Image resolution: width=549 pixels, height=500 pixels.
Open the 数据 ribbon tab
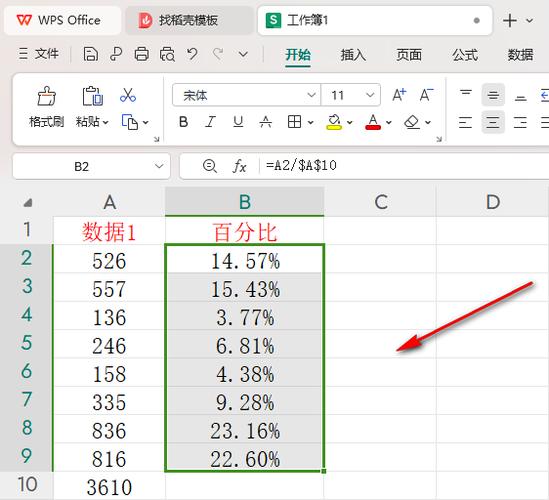(x=520, y=55)
